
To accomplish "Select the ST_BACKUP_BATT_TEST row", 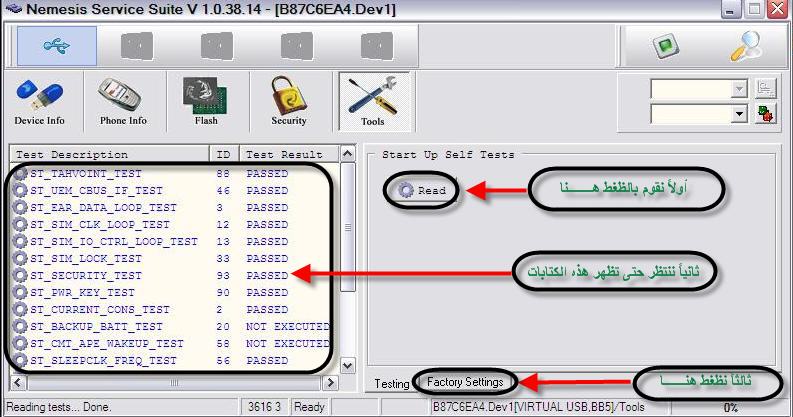I will (x=175, y=327).
